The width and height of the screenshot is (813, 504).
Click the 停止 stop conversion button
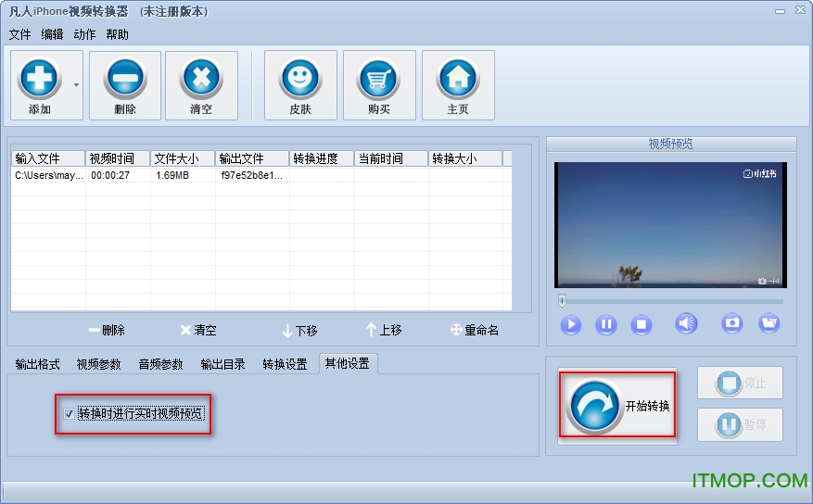point(740,383)
